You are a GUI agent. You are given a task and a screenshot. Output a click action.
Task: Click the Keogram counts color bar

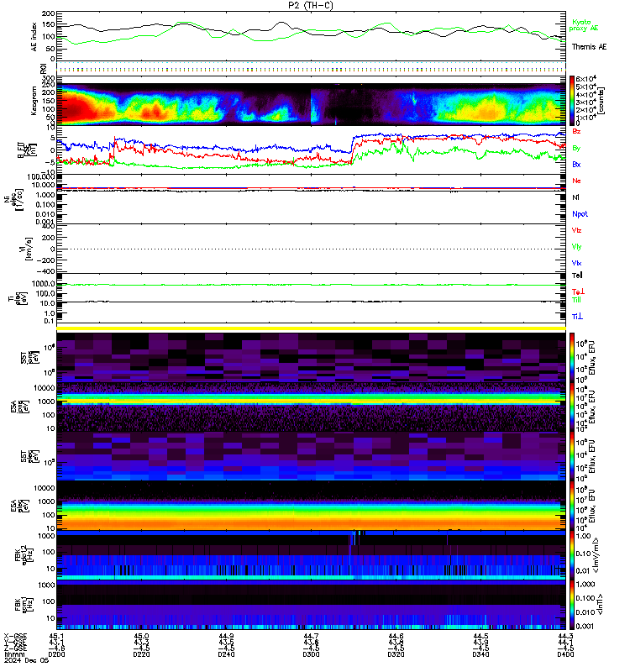pyautogui.click(x=572, y=100)
